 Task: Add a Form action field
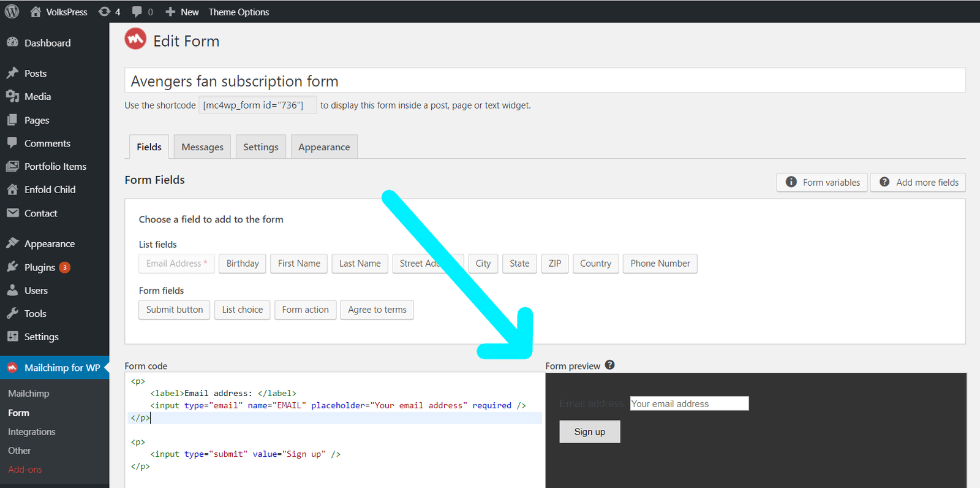click(x=305, y=310)
